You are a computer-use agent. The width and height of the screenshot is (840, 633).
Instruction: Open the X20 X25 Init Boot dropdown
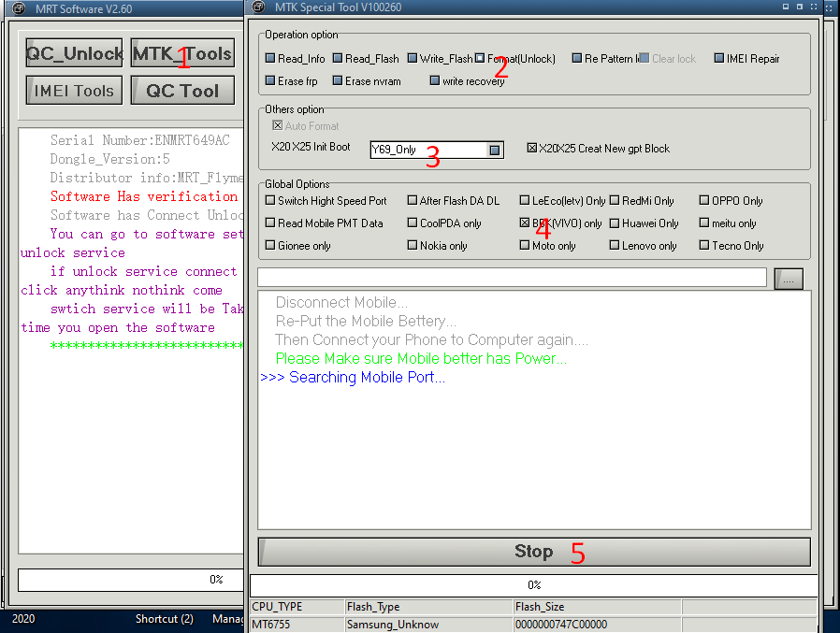(495, 150)
